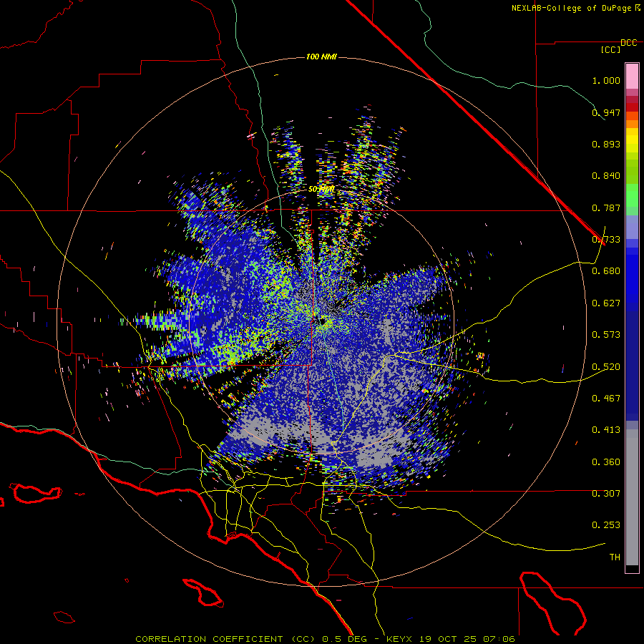Click the 0.413 scale value

pyautogui.click(x=606, y=430)
